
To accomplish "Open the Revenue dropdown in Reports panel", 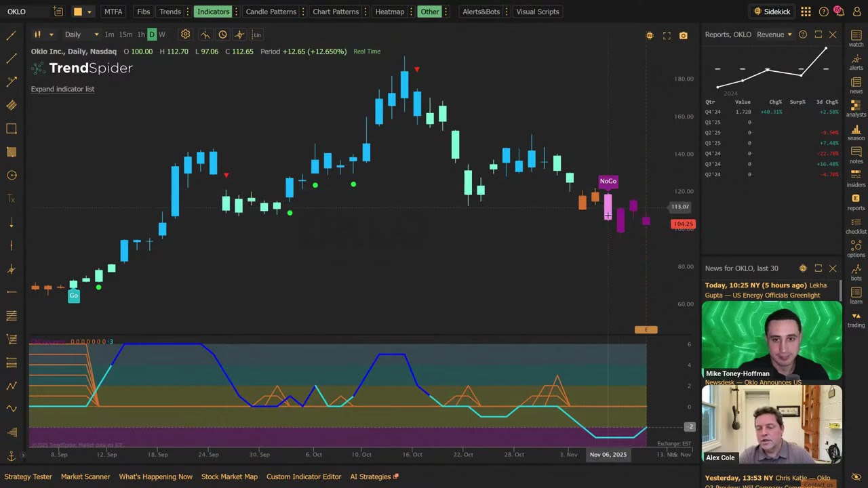I will click(774, 35).
